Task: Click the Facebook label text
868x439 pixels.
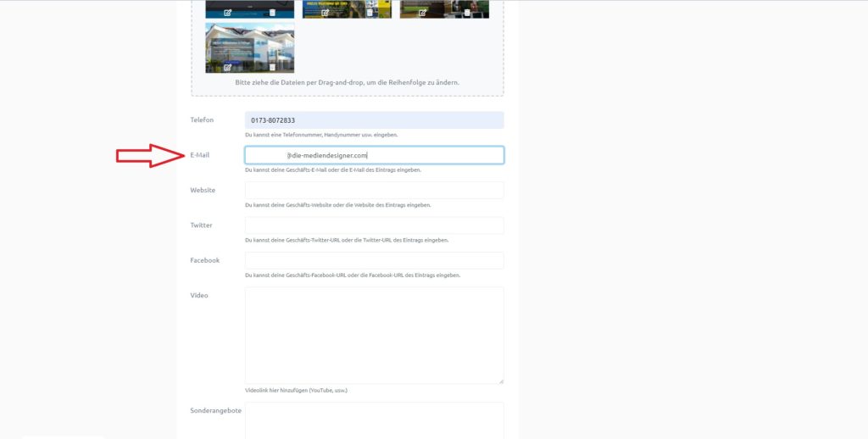Action: click(x=204, y=260)
